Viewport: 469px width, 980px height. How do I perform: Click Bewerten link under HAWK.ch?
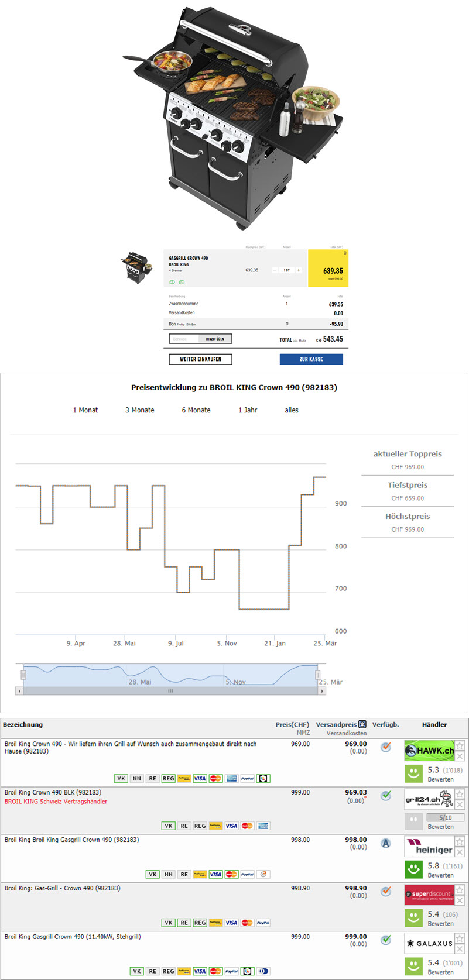pyautogui.click(x=440, y=779)
